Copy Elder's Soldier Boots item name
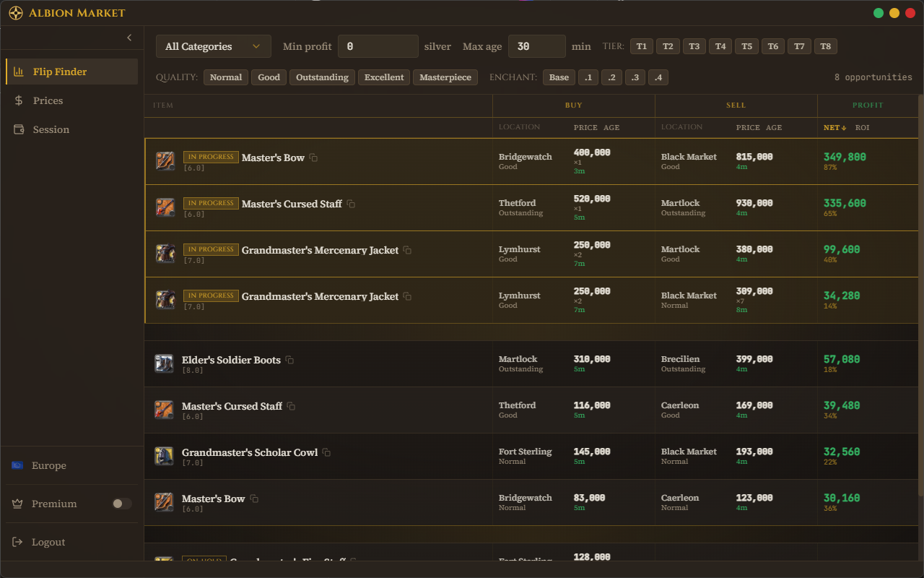Viewport: 924px width, 578px height. pos(289,360)
